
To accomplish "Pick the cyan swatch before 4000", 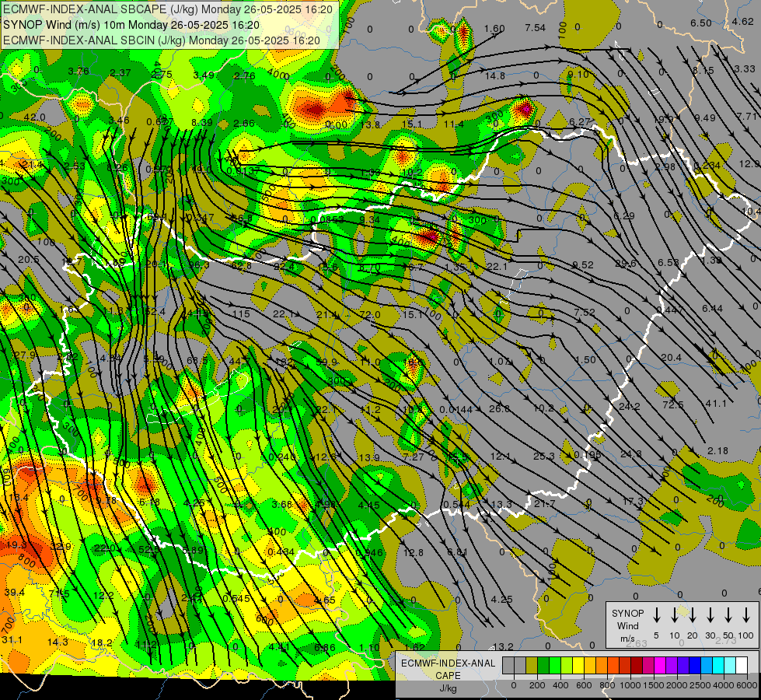I will click(x=717, y=665).
